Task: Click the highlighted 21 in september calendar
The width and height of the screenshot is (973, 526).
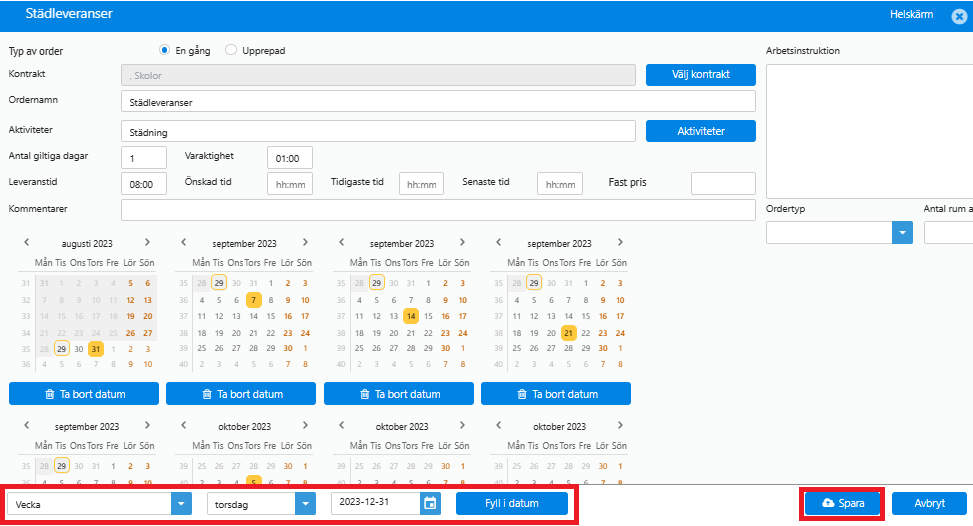Action: click(x=568, y=333)
